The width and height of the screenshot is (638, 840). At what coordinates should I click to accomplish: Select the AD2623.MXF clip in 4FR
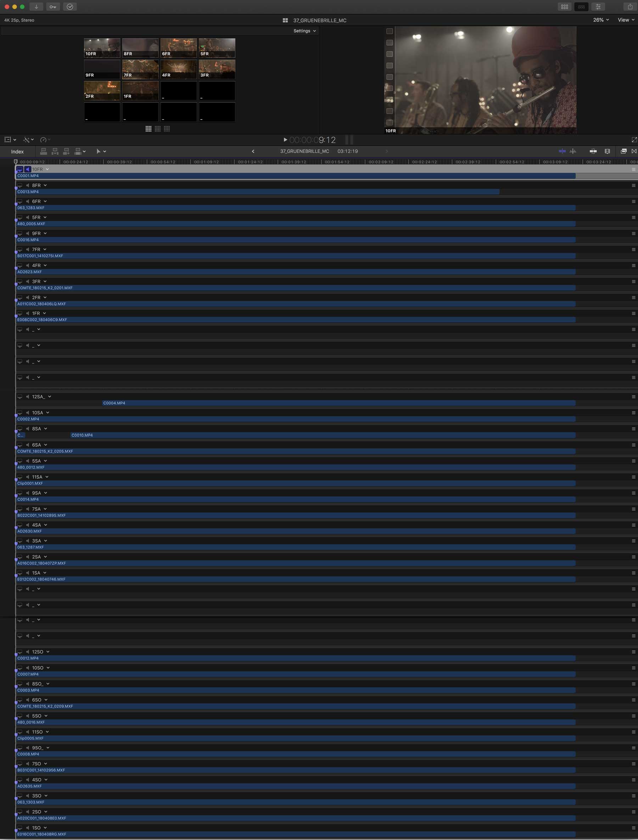(x=296, y=272)
